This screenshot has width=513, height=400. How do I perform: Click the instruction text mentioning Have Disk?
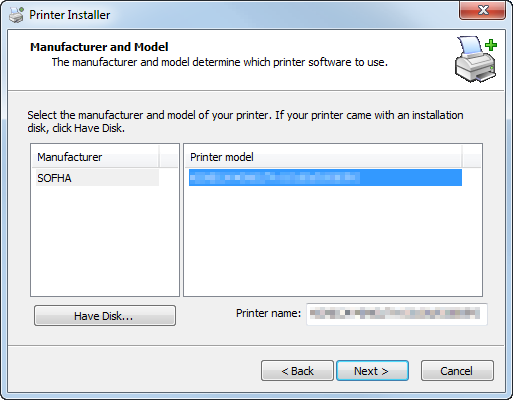[245, 122]
